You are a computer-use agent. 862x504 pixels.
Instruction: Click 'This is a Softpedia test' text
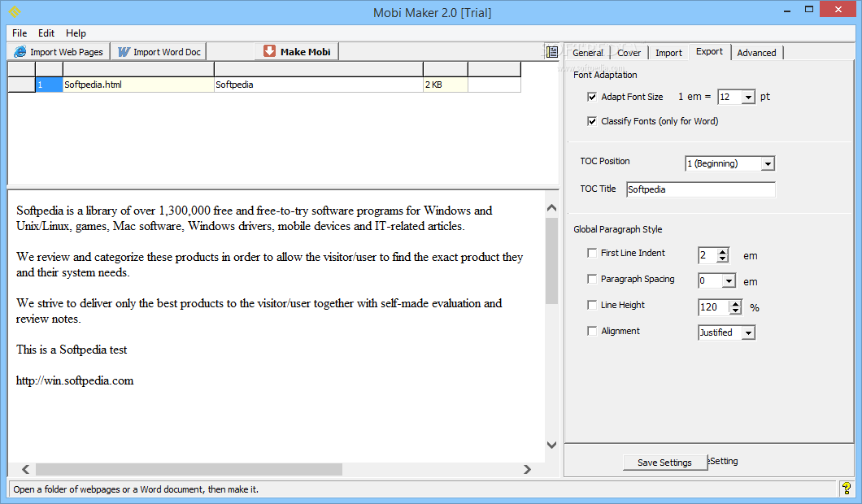pyautogui.click(x=72, y=350)
